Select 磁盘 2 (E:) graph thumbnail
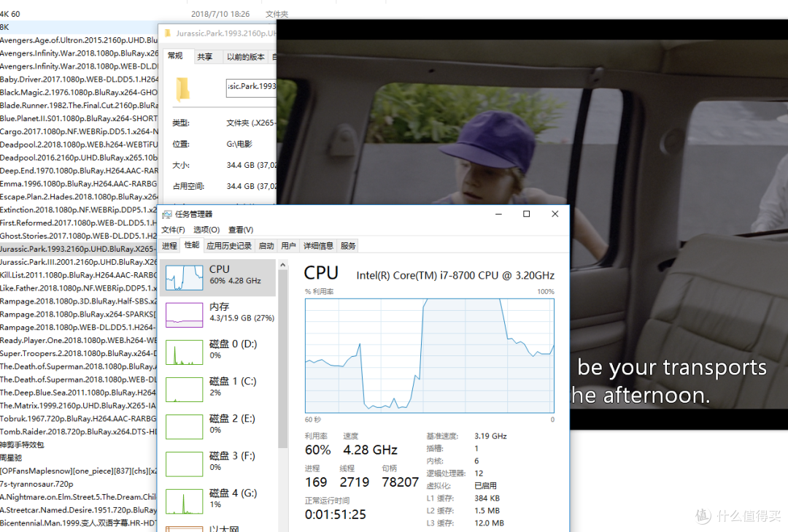This screenshot has height=532, width=788. pyautogui.click(x=185, y=426)
